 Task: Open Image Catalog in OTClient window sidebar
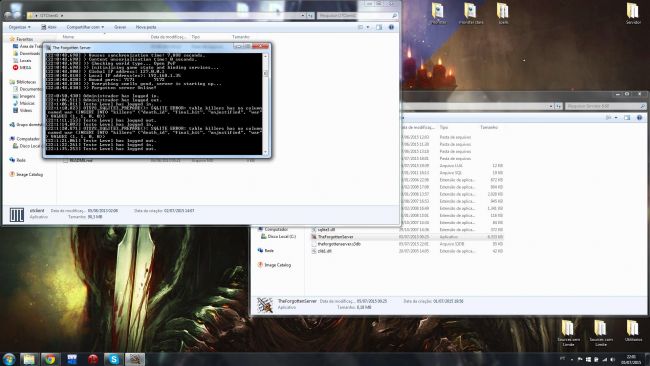click(26, 175)
